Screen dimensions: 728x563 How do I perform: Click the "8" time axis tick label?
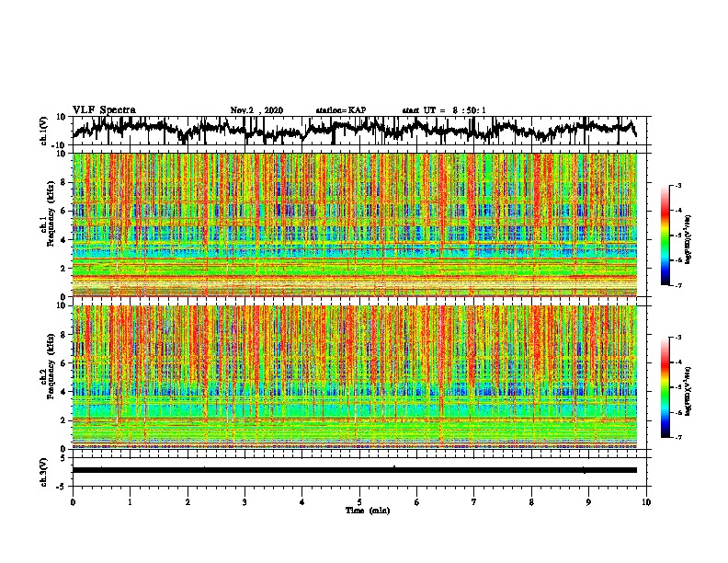[531, 502]
